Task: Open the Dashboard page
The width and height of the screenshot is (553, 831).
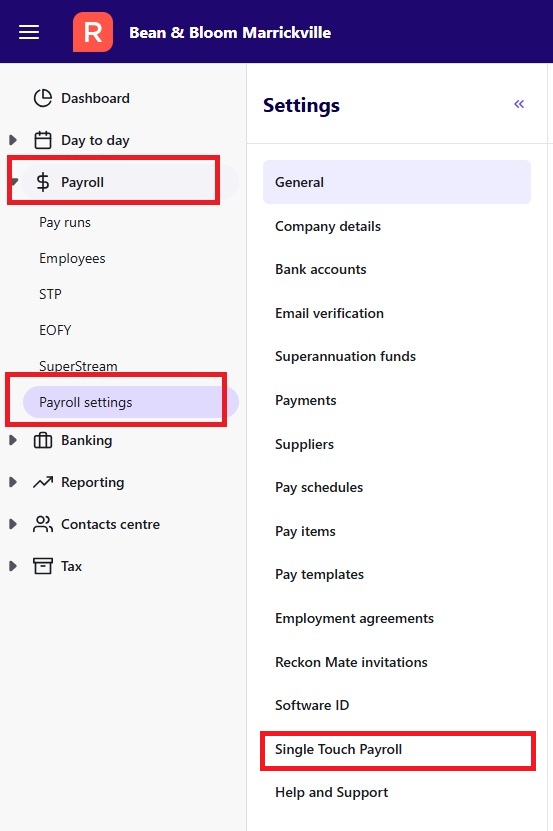Action: 95,98
